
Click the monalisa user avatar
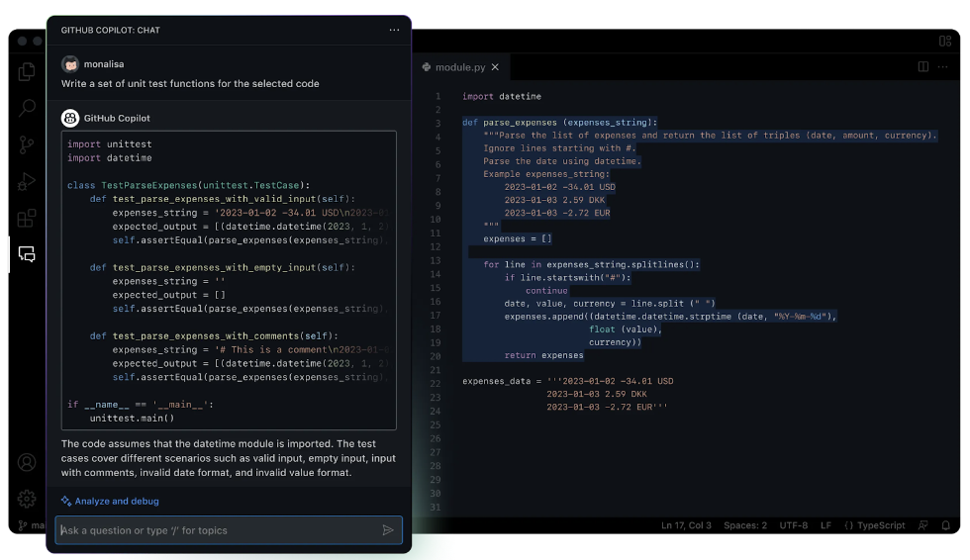tap(70, 63)
